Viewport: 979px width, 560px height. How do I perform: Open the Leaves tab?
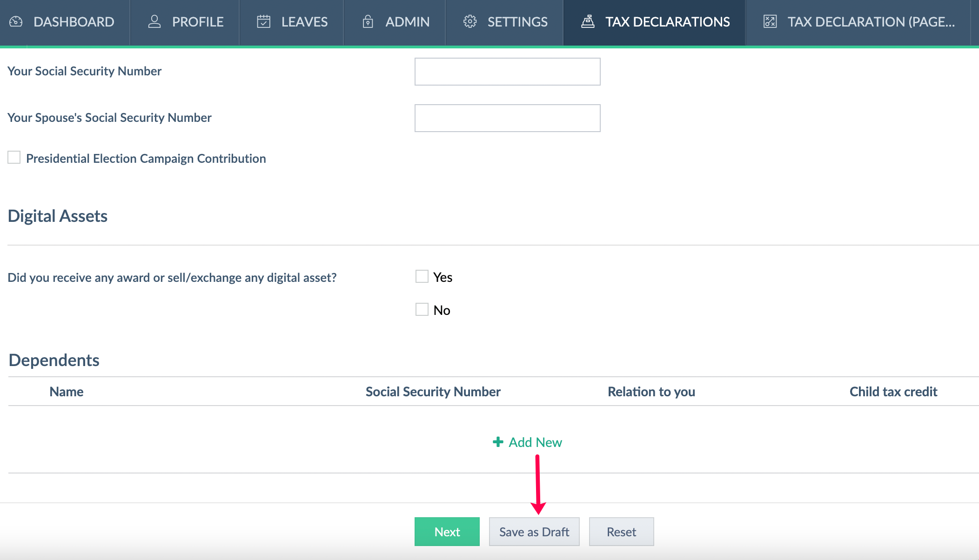(304, 22)
